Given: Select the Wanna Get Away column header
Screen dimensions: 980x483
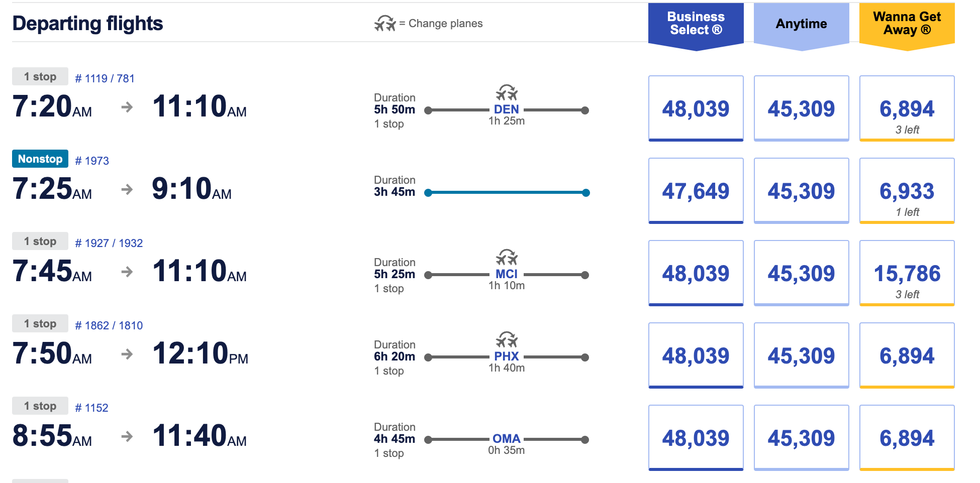Looking at the screenshot, I should [x=907, y=24].
